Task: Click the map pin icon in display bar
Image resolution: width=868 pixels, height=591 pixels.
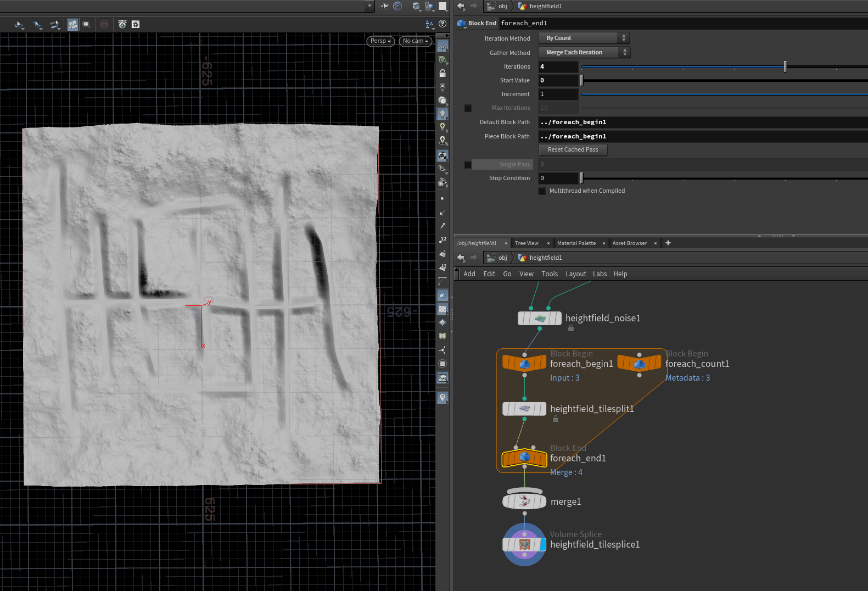Action: [x=443, y=398]
